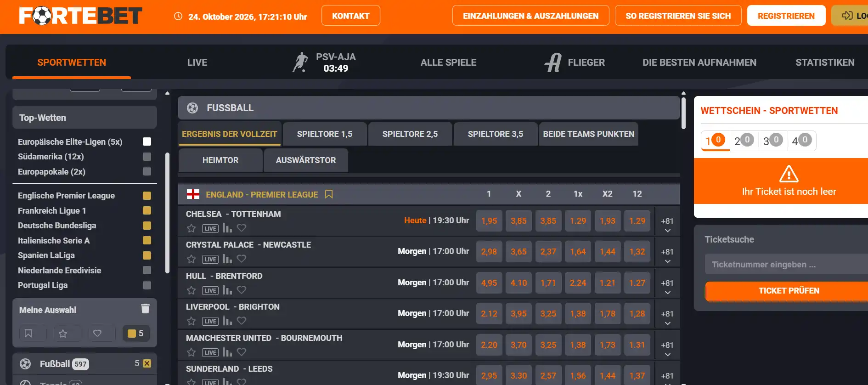Select the BEIDE TEAMS PUNKTEN tab
The width and height of the screenshot is (868, 385).
pyautogui.click(x=589, y=134)
